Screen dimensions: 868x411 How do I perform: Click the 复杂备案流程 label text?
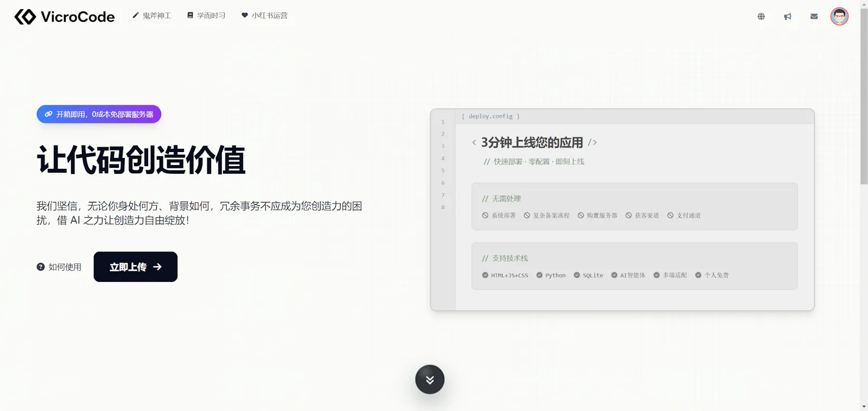point(551,216)
